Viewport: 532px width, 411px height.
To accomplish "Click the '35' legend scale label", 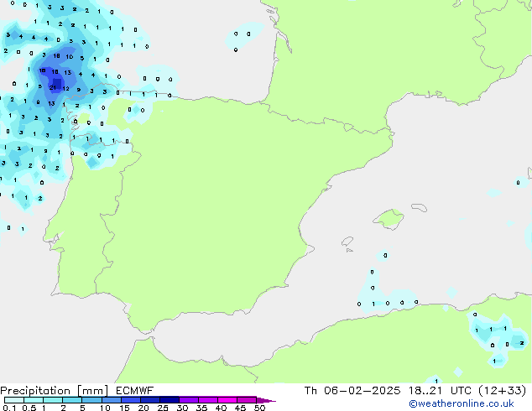I will point(201,408).
